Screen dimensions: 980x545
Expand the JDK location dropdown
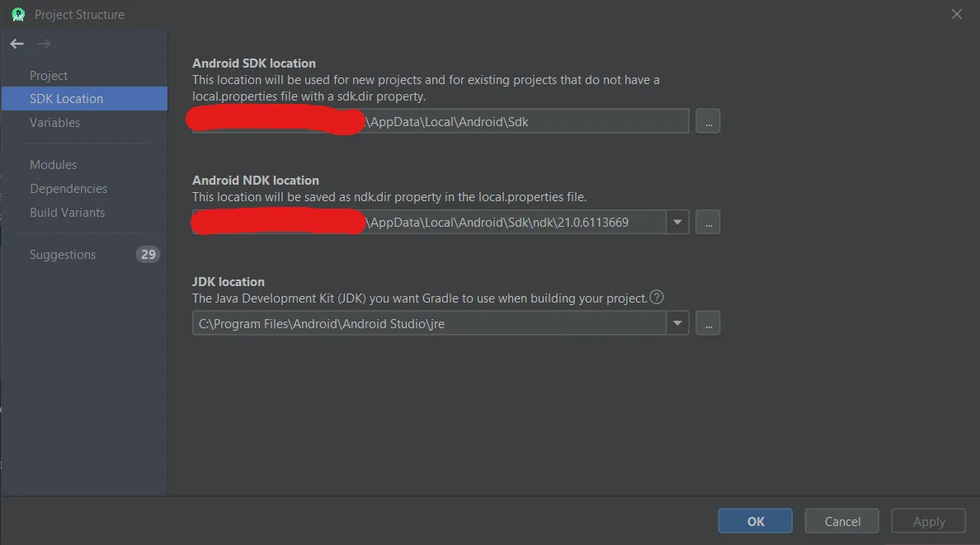coord(677,324)
